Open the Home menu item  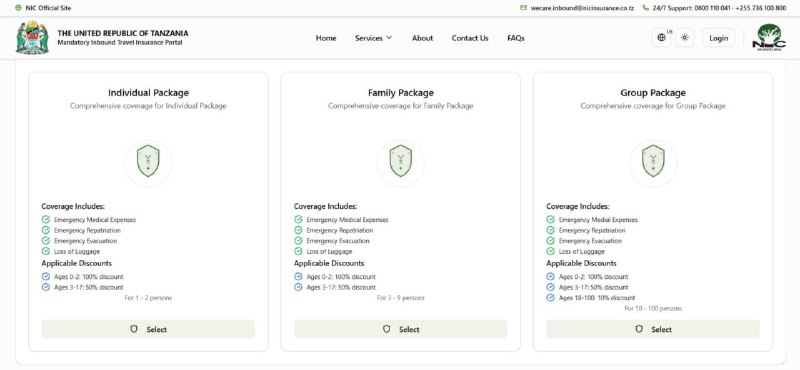click(326, 38)
